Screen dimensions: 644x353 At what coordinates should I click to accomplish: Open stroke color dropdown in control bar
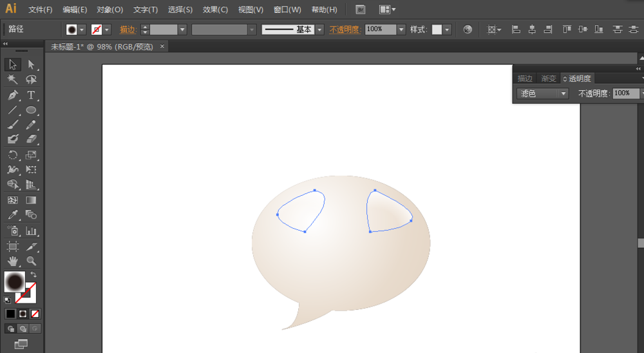coord(107,30)
